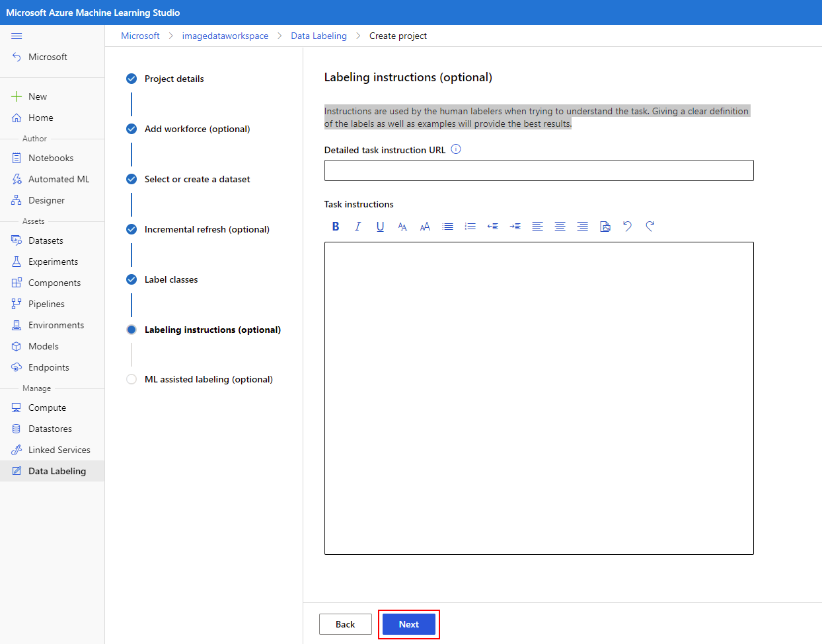822x644 pixels.
Task: Create a bulleted list
Action: (447, 227)
